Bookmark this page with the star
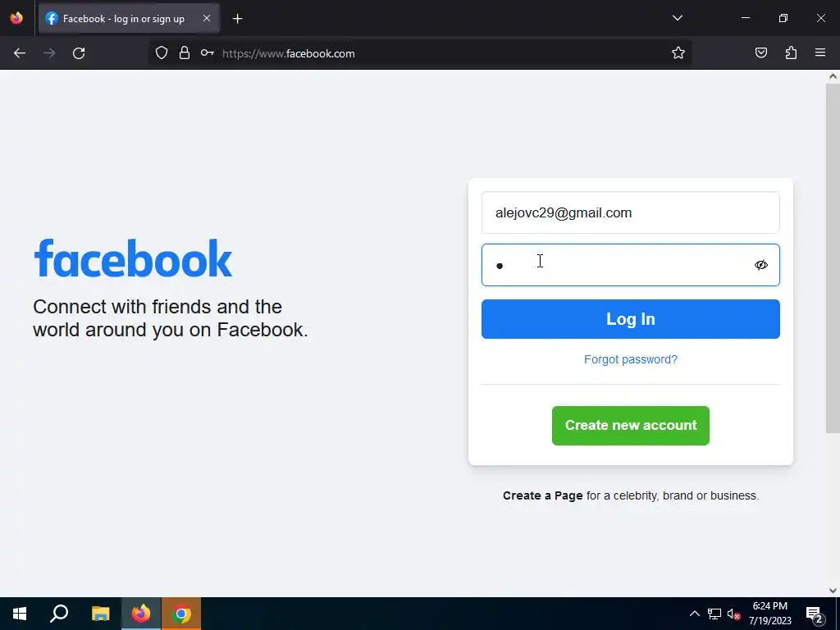The width and height of the screenshot is (840, 630). pos(678,52)
